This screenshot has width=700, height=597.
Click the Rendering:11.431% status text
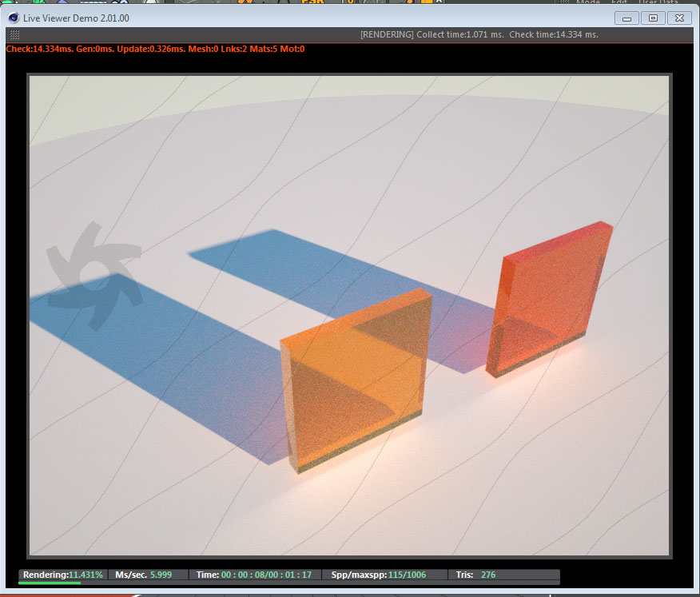pos(63,575)
